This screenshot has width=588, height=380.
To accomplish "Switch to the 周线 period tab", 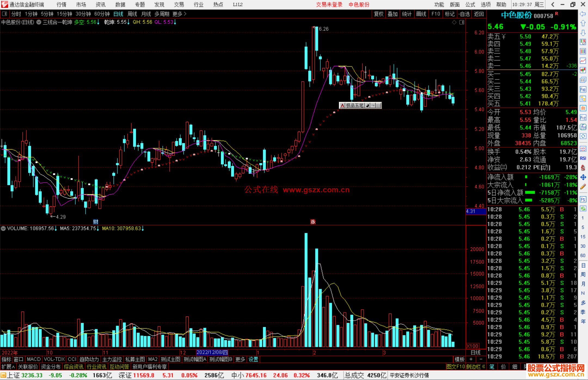I will (x=132, y=14).
